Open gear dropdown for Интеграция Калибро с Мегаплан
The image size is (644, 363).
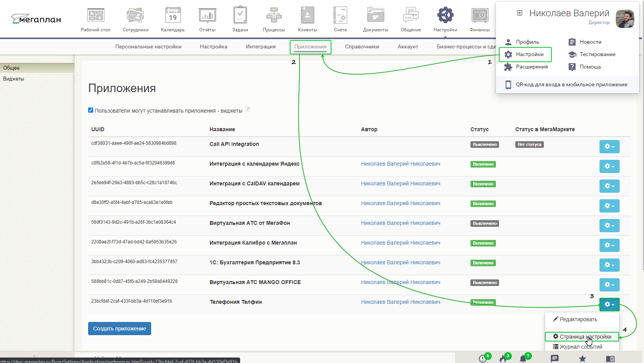coord(609,245)
